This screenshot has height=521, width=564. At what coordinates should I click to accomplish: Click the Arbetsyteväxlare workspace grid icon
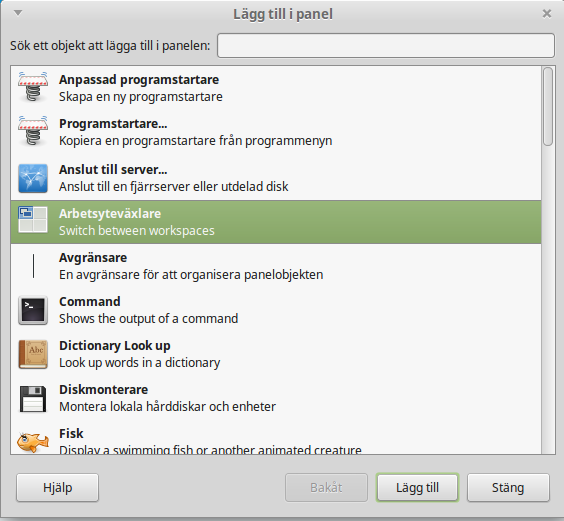click(33, 219)
